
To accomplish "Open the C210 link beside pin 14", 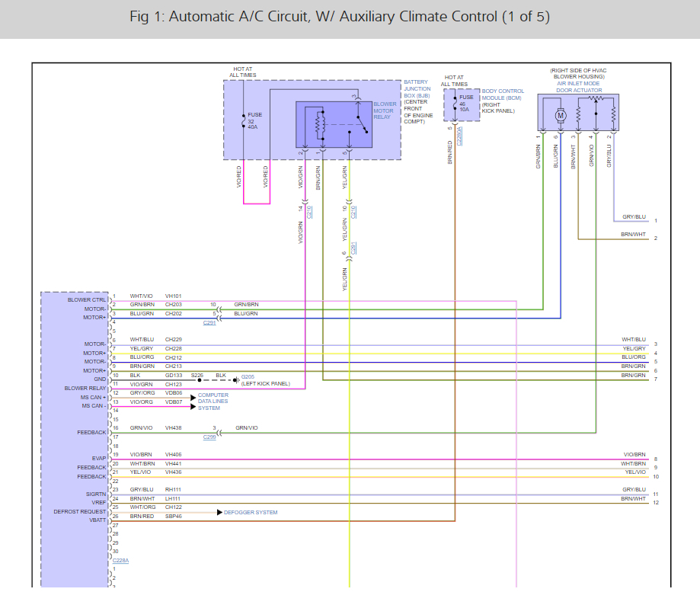I will point(309,212).
